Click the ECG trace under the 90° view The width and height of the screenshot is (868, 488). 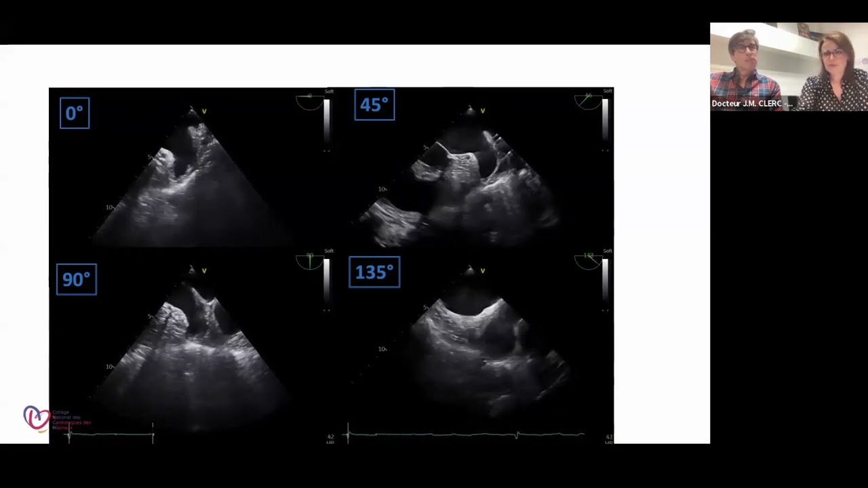coord(111,434)
